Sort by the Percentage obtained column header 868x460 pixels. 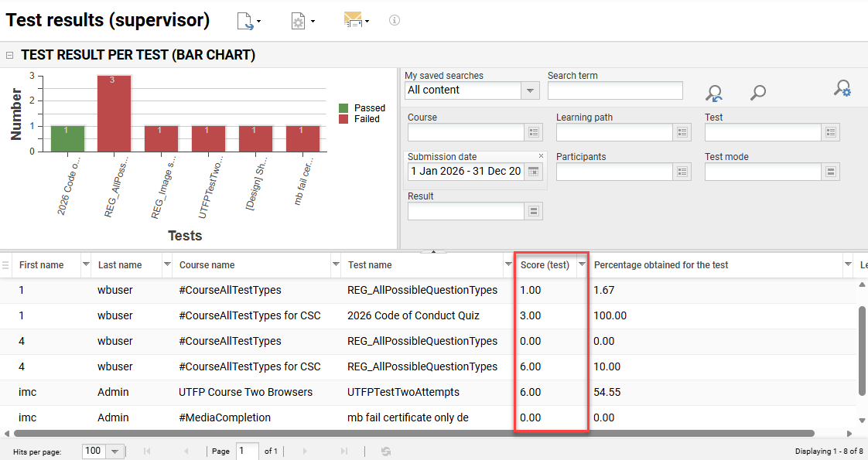[661, 265]
